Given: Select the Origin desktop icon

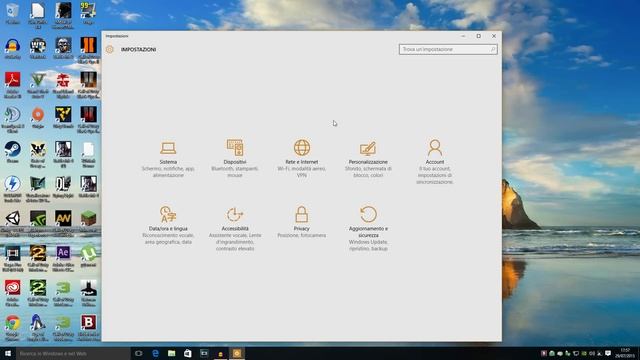Looking at the screenshot, I should pos(38,118).
